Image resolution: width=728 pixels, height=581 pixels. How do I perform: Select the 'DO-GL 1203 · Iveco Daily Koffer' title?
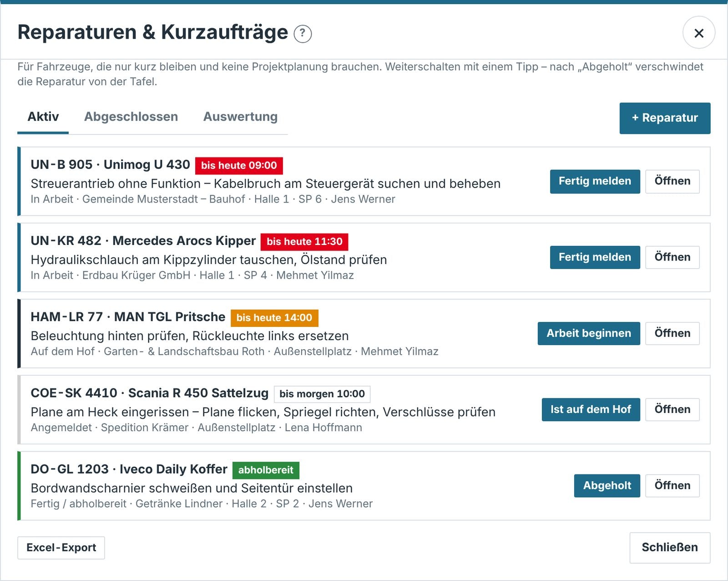129,469
